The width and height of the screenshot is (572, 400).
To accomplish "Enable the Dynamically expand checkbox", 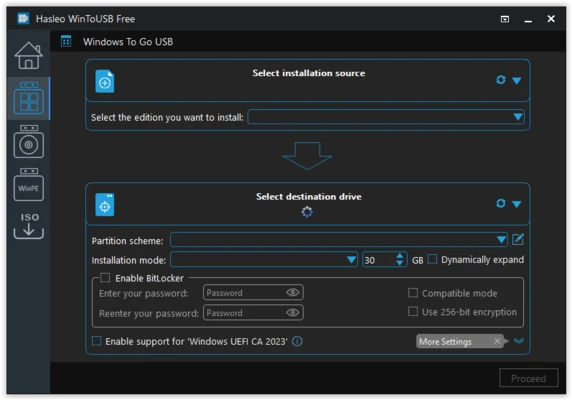I will (x=432, y=259).
